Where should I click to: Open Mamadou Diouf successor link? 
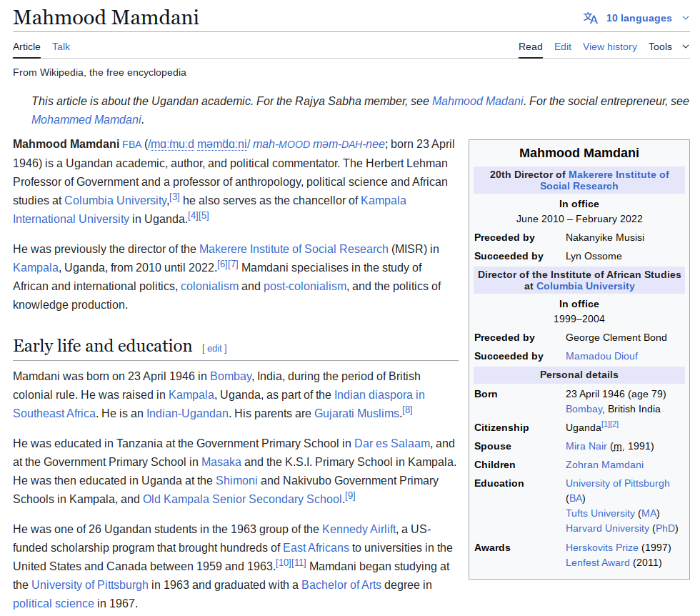[x=601, y=357]
